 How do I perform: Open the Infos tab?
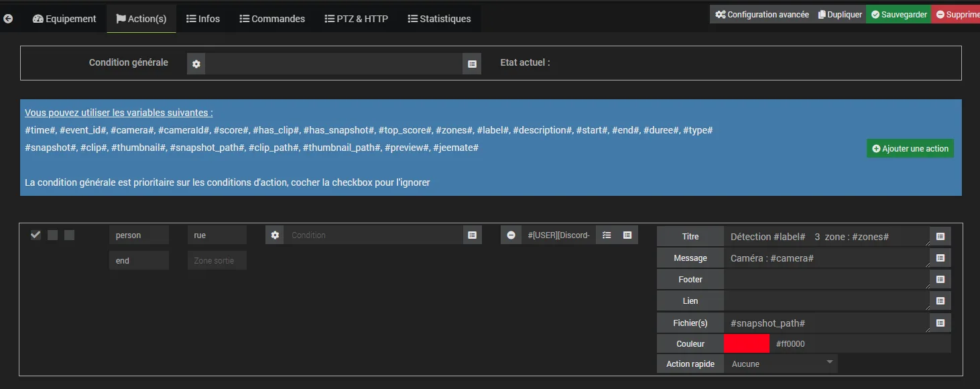[x=203, y=19]
